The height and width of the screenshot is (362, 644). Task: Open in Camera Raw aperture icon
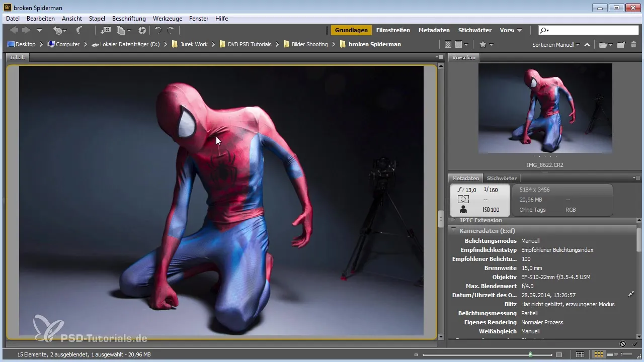click(x=142, y=31)
